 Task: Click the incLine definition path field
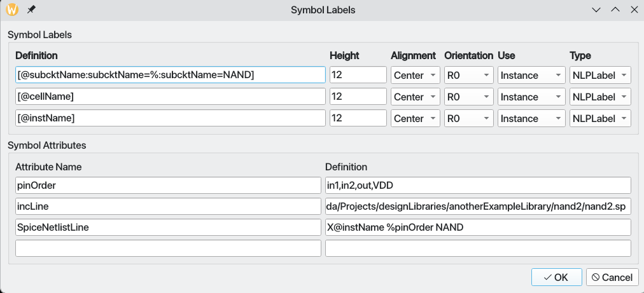click(477, 207)
